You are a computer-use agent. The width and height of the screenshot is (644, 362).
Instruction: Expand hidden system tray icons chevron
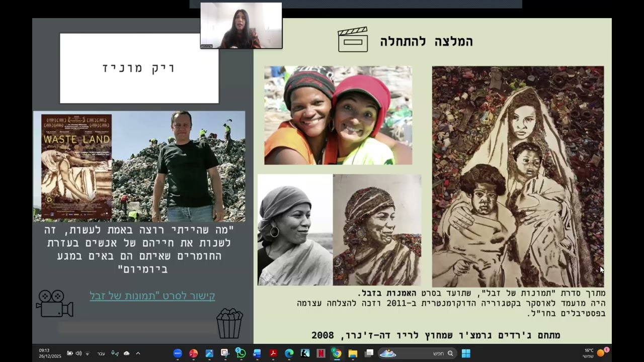tap(138, 353)
